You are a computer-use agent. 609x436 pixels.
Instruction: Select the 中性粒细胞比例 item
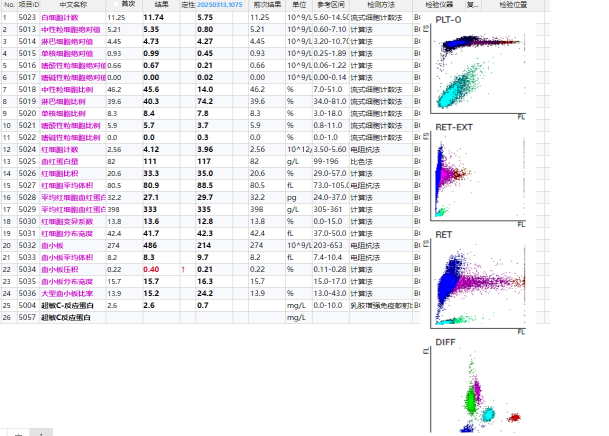[x=67, y=90]
